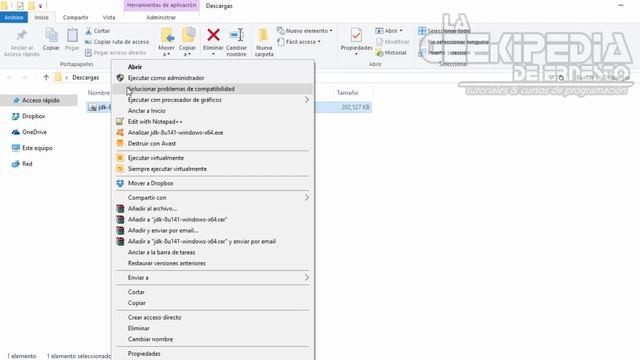Choose Propiedades in context menu
Viewport: 640px width, 360px height.
[213, 354]
